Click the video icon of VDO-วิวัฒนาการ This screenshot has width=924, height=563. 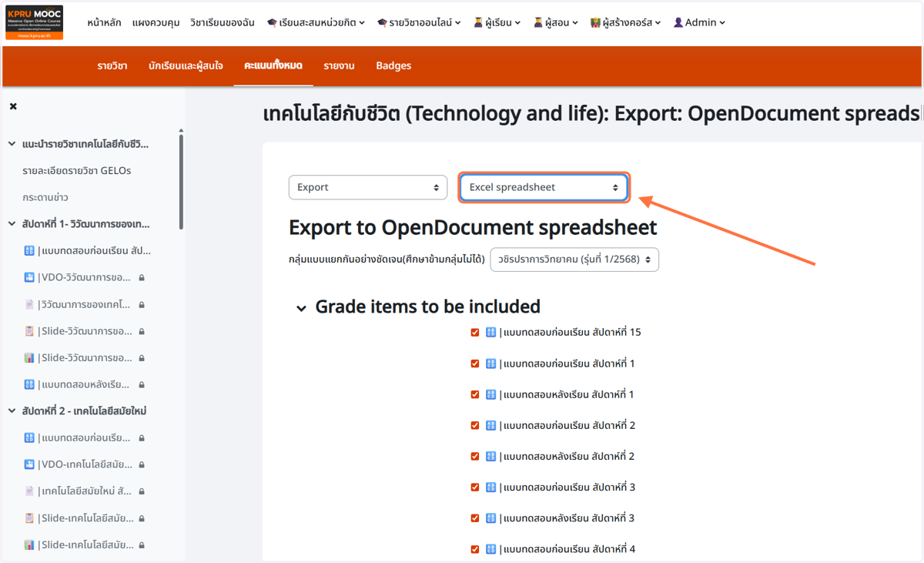[x=29, y=277]
